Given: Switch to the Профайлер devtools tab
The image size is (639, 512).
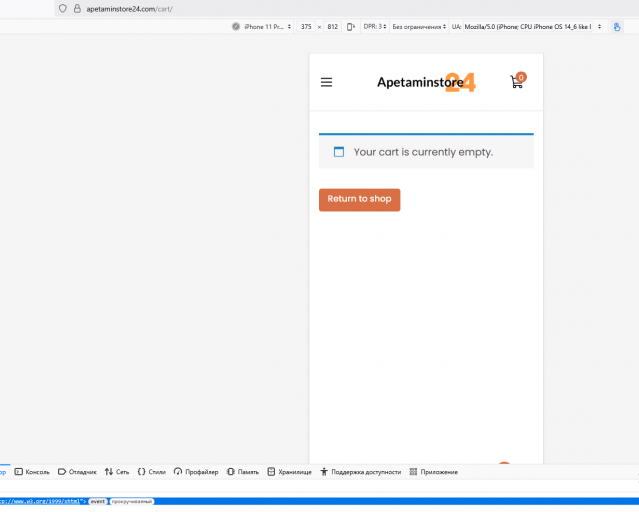Looking at the screenshot, I should [196, 472].
